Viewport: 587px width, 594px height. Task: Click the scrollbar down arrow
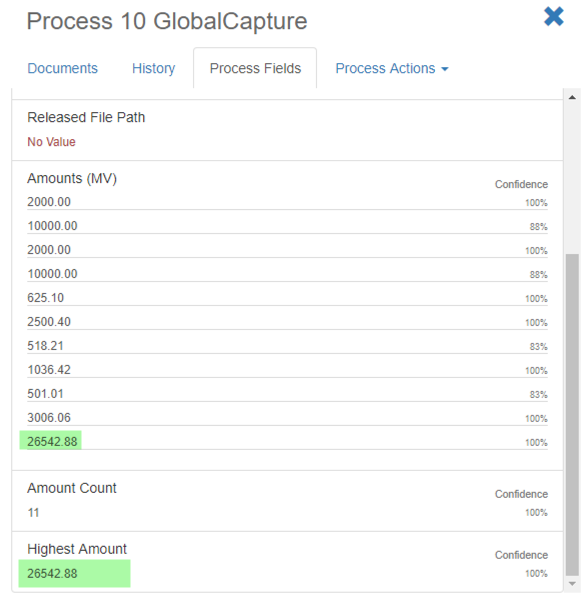pyautogui.click(x=572, y=584)
